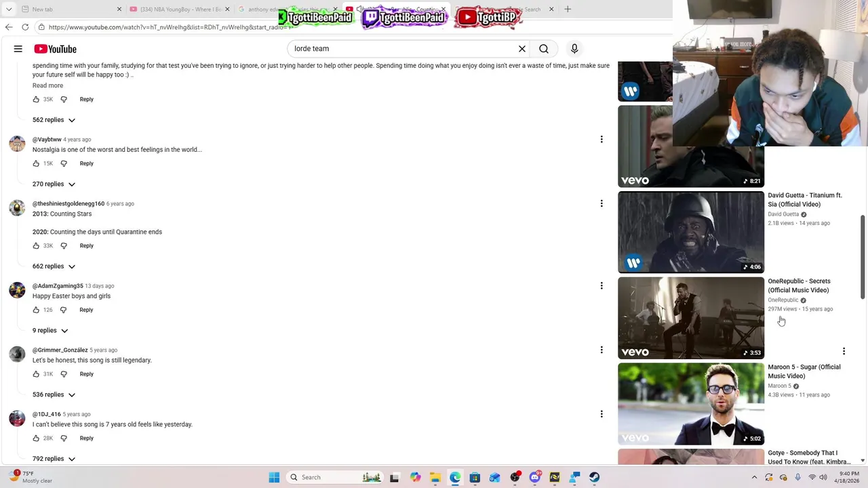
Task: Open Steam from the taskbar
Action: click(594, 477)
